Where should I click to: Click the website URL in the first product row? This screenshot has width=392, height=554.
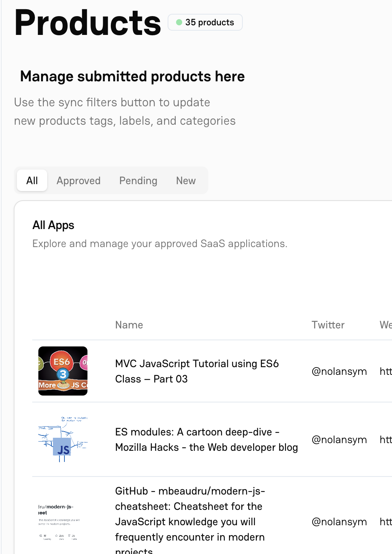click(x=386, y=371)
